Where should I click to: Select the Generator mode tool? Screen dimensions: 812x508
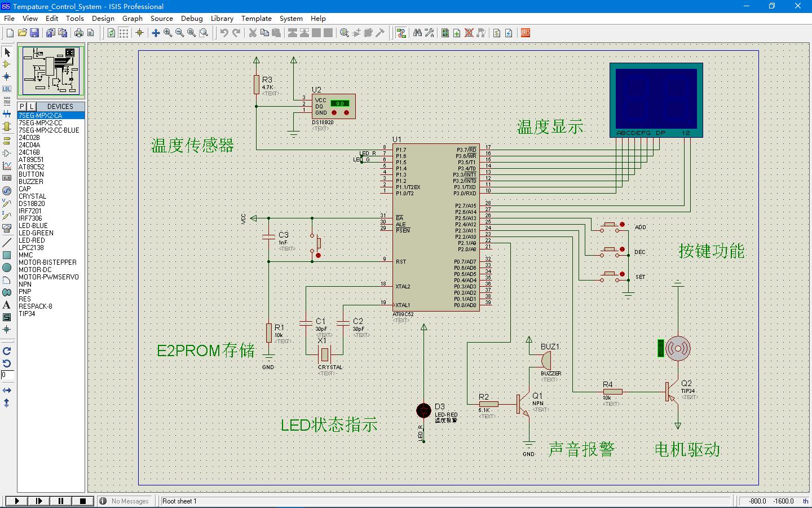pyautogui.click(x=7, y=191)
